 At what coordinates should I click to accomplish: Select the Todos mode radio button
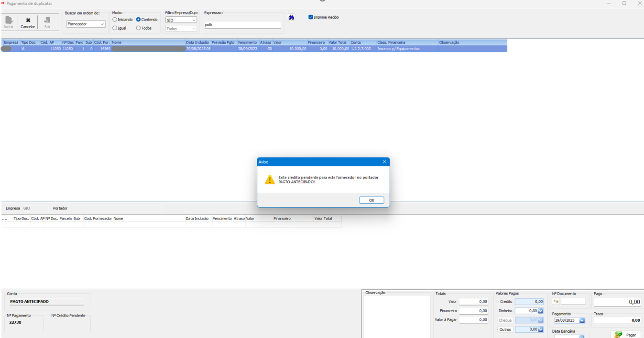(138, 28)
